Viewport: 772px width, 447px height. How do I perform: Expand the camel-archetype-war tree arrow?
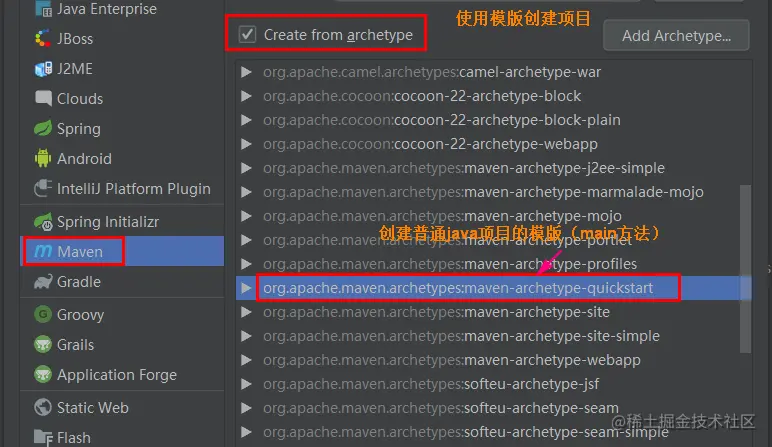[246, 72]
